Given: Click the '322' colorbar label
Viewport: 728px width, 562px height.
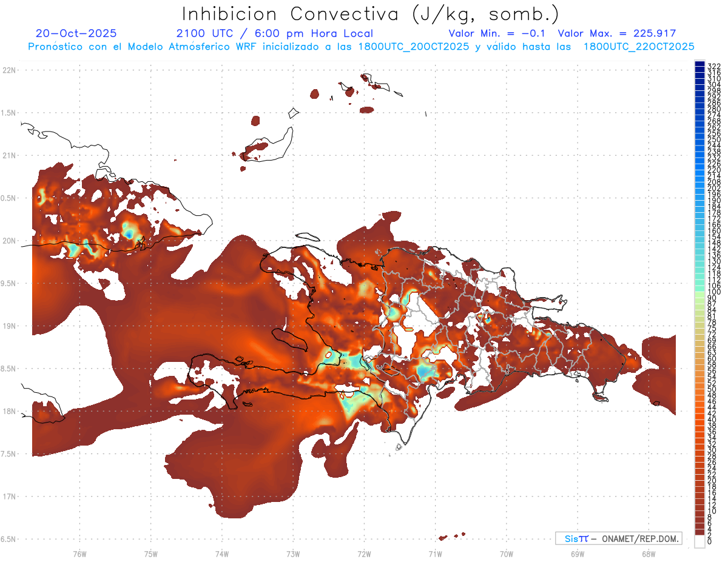Looking at the screenshot, I should coord(714,65).
